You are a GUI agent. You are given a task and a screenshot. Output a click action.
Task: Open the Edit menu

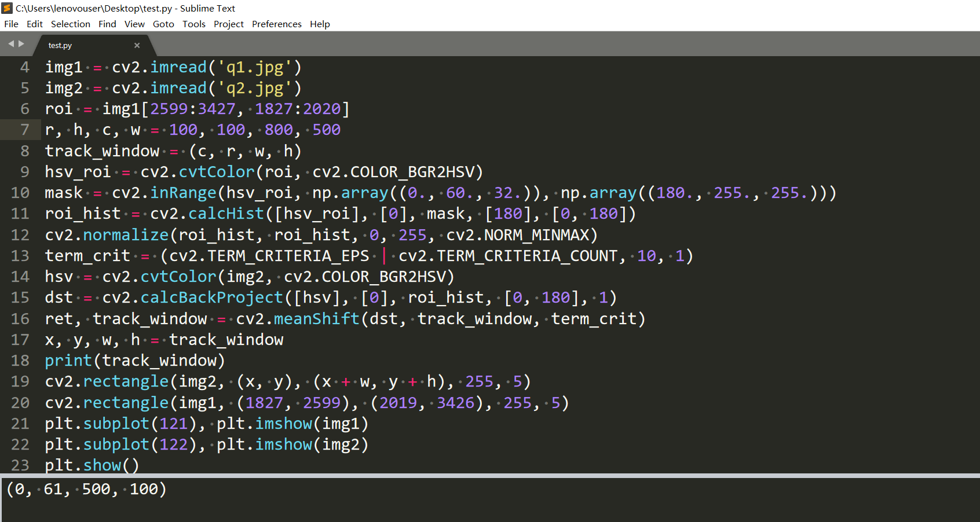coord(35,24)
